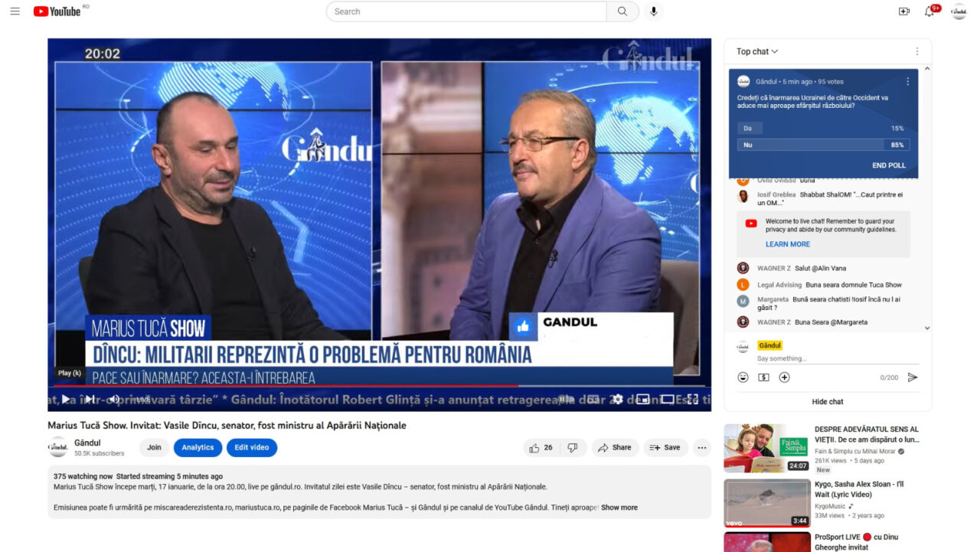The width and height of the screenshot is (980, 552).
Task: Open player settings gear
Action: [617, 399]
